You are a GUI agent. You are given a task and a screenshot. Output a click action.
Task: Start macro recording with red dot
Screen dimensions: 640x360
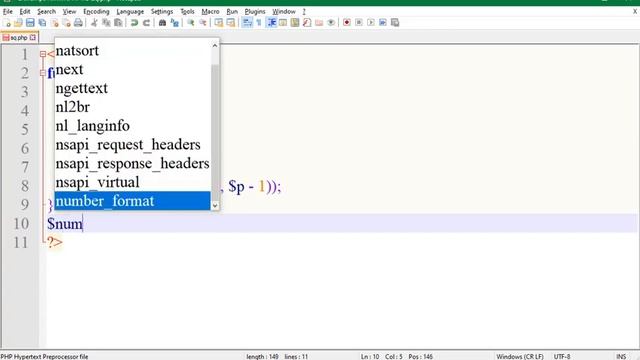point(347,23)
